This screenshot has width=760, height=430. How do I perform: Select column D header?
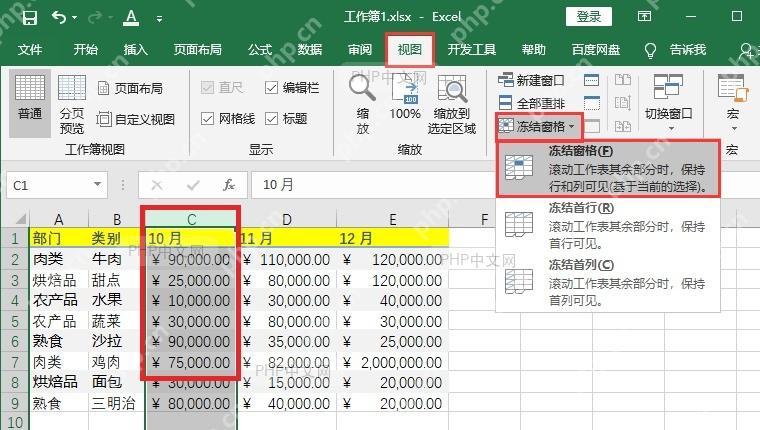coord(287,219)
